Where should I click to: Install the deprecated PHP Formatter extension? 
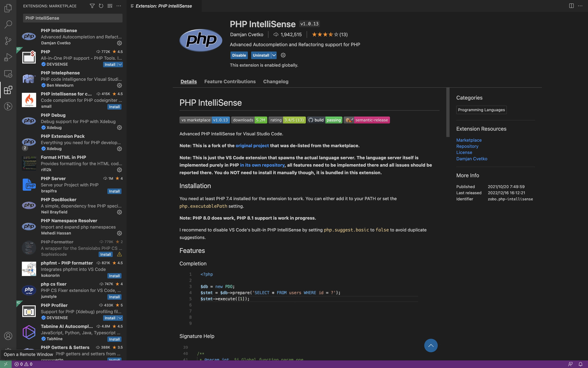click(105, 254)
